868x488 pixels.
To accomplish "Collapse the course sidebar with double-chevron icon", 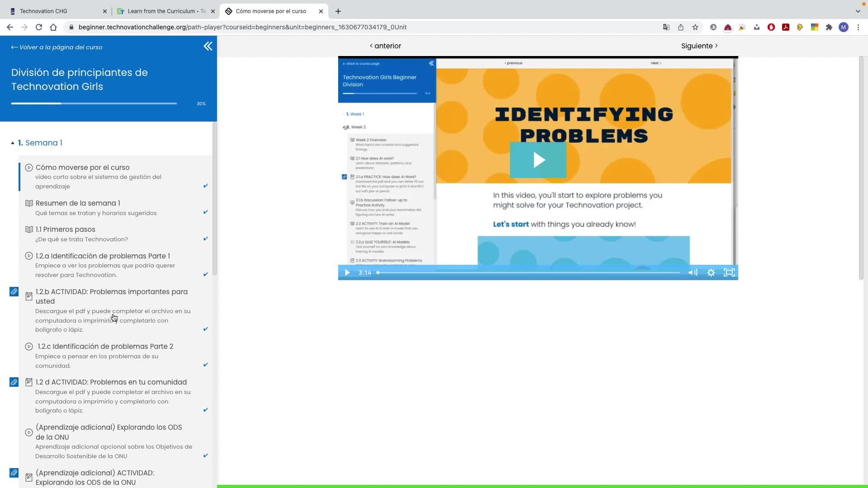I will (208, 46).
